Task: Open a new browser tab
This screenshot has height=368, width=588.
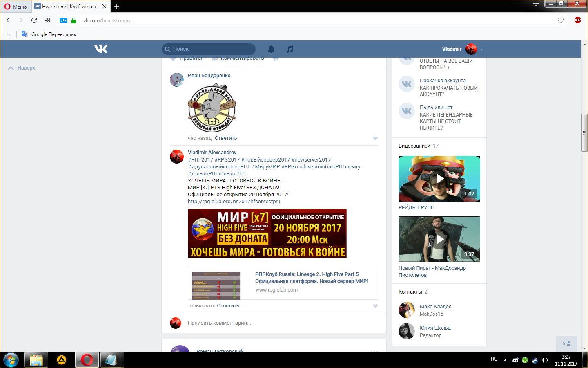Action: pyautogui.click(x=117, y=6)
